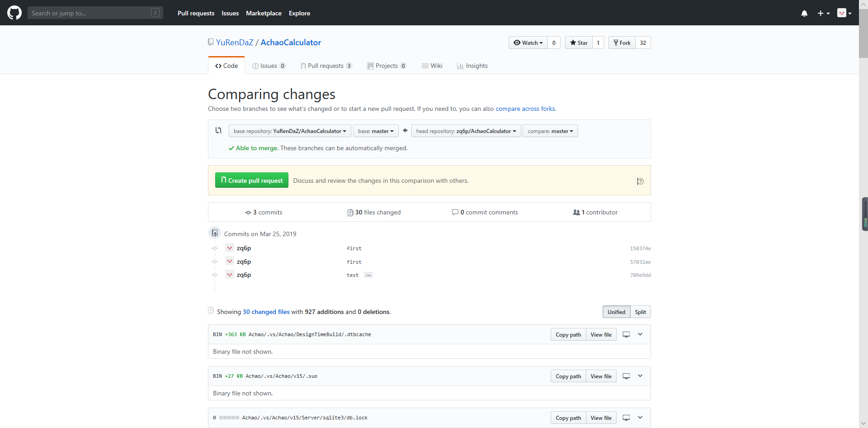
Task: Jump to 30 files changed
Action: tap(374, 212)
